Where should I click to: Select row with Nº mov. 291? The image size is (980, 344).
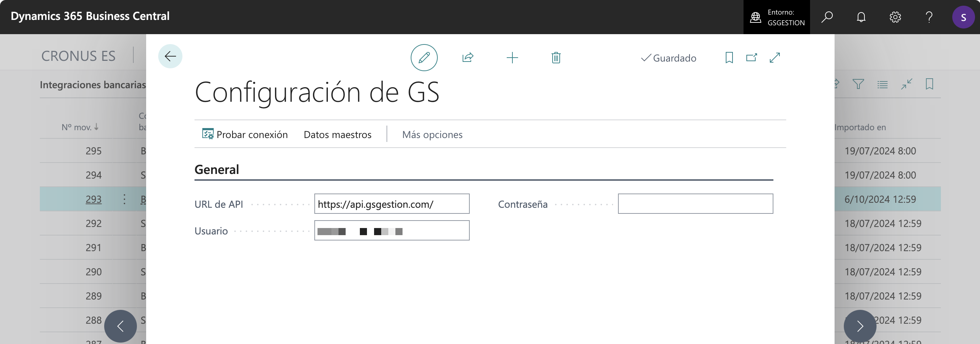coord(93,248)
